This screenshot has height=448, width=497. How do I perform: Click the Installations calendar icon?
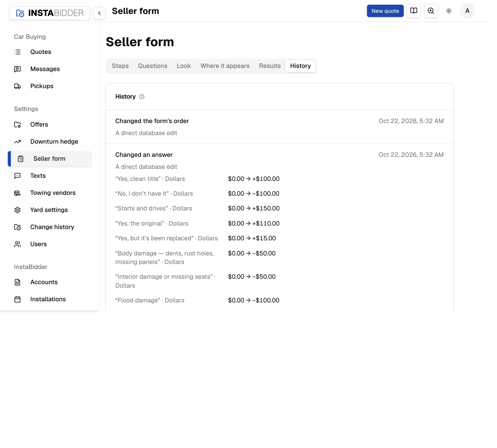(x=17, y=299)
